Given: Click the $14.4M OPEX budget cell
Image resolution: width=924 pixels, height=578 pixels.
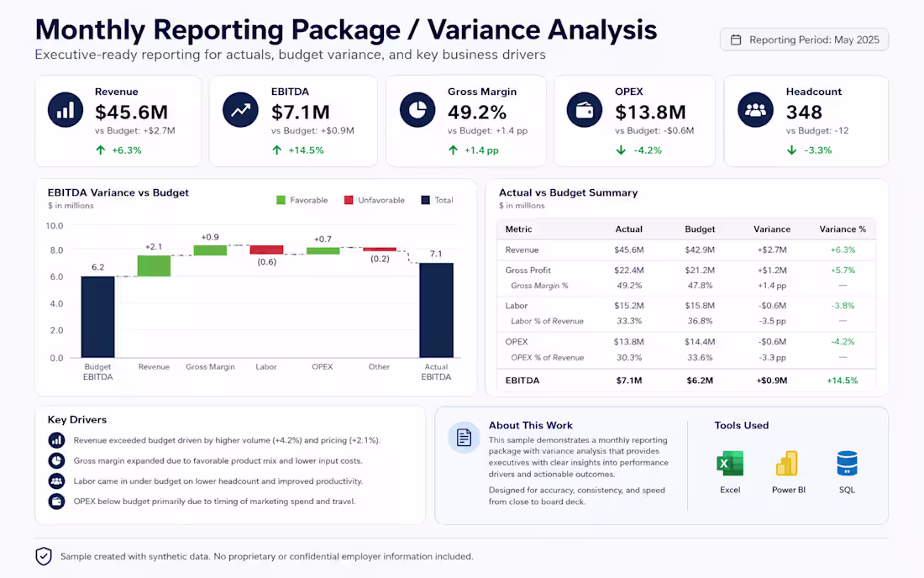Looking at the screenshot, I should (700, 342).
